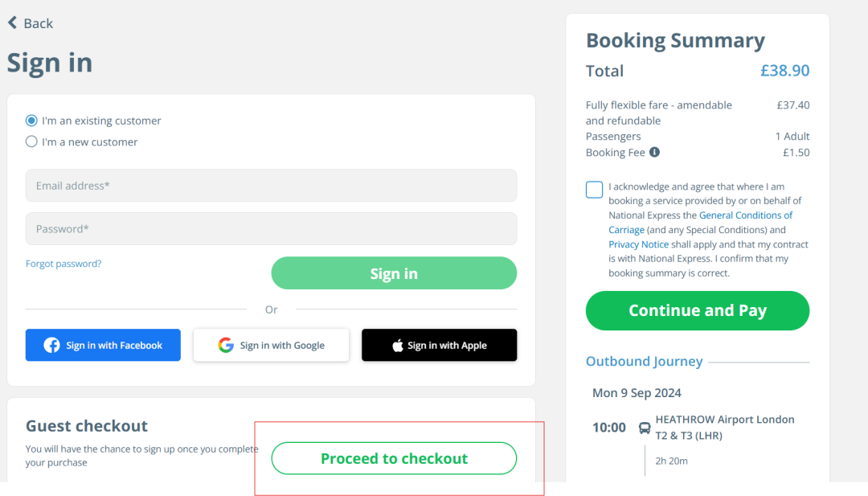Click the bus icon beside Heathrow stop

[645, 428]
